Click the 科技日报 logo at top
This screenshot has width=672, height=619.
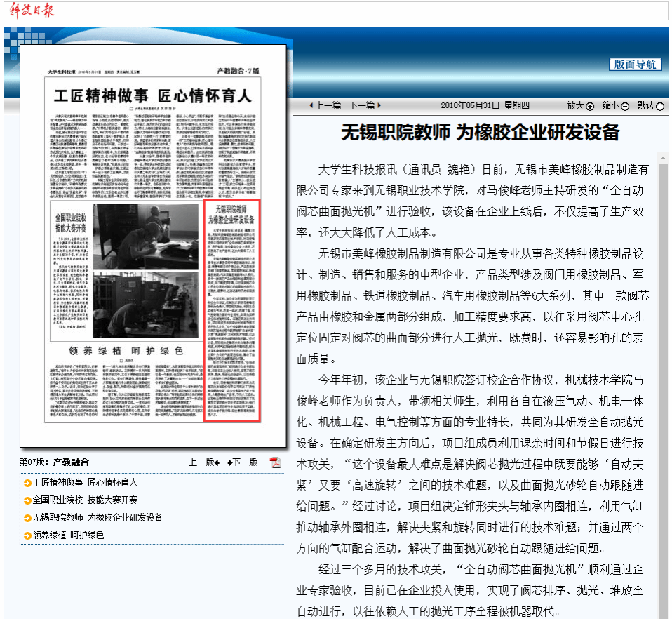pyautogui.click(x=30, y=10)
